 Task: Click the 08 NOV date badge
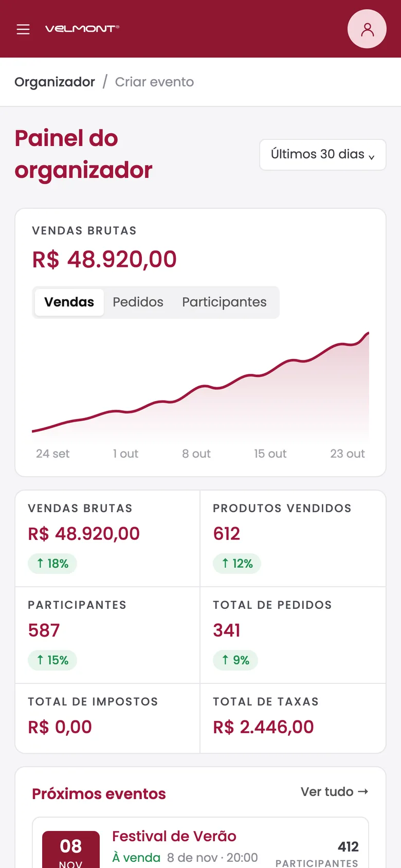click(71, 849)
